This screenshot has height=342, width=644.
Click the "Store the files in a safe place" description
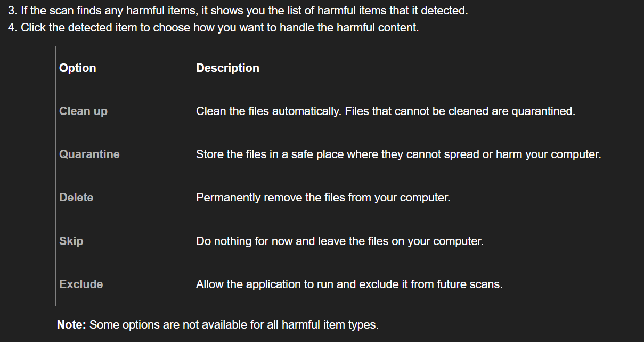pyautogui.click(x=398, y=154)
